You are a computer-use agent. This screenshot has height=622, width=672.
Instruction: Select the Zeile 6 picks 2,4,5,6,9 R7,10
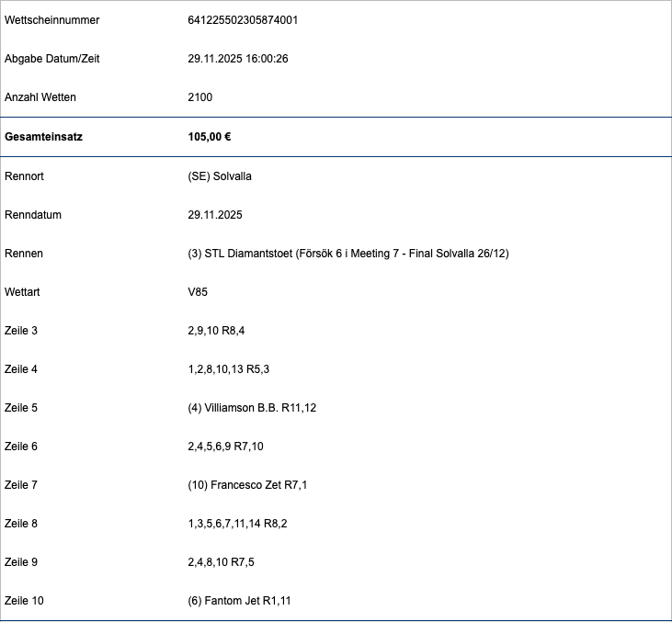coord(225,447)
